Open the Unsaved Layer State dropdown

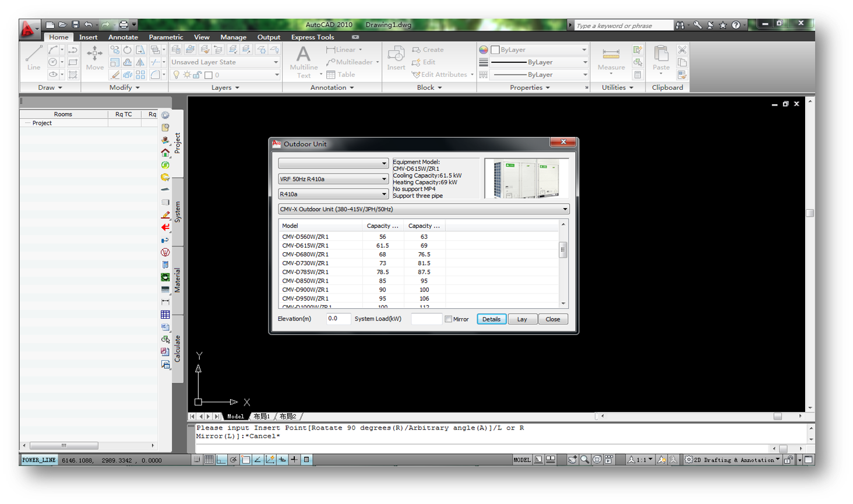click(225, 62)
